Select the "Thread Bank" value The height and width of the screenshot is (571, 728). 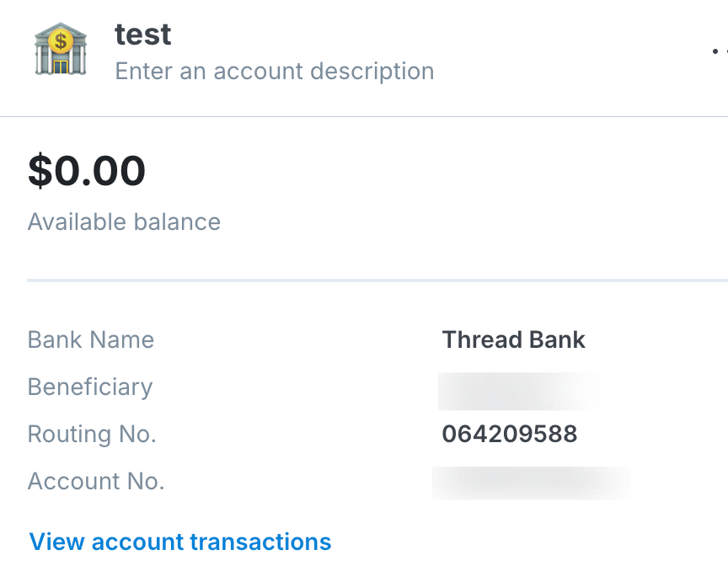(513, 340)
